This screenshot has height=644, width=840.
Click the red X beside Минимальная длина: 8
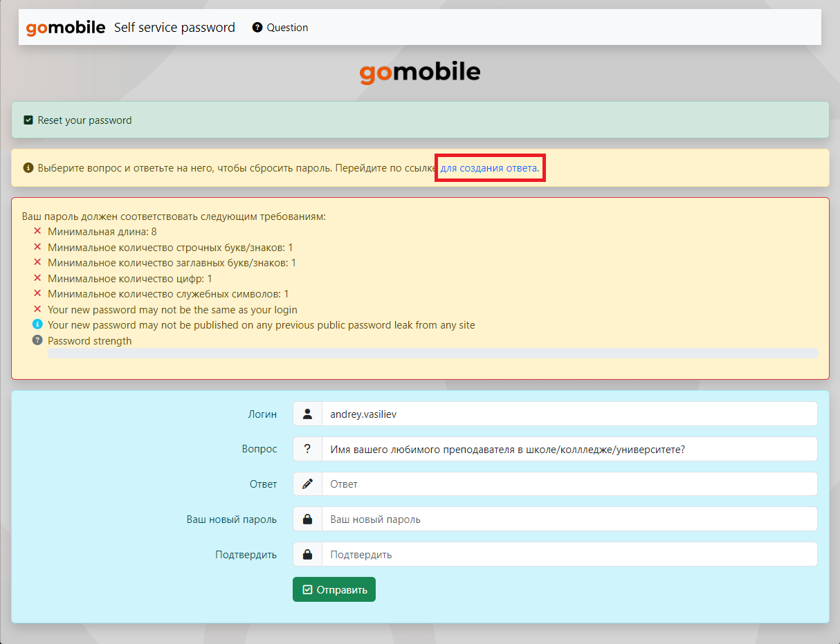37,231
